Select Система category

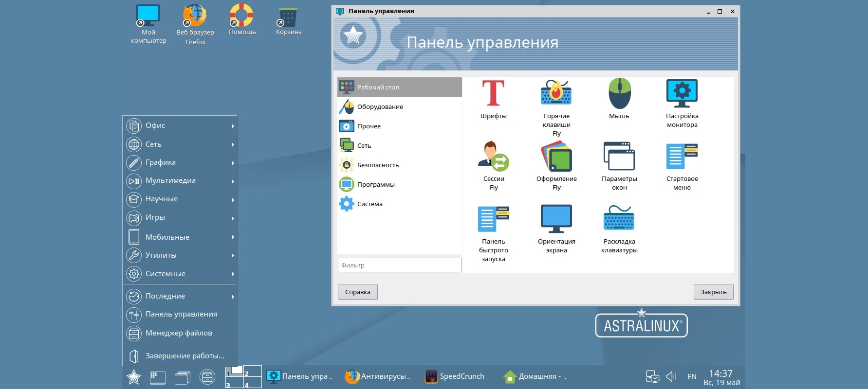[x=399, y=204]
